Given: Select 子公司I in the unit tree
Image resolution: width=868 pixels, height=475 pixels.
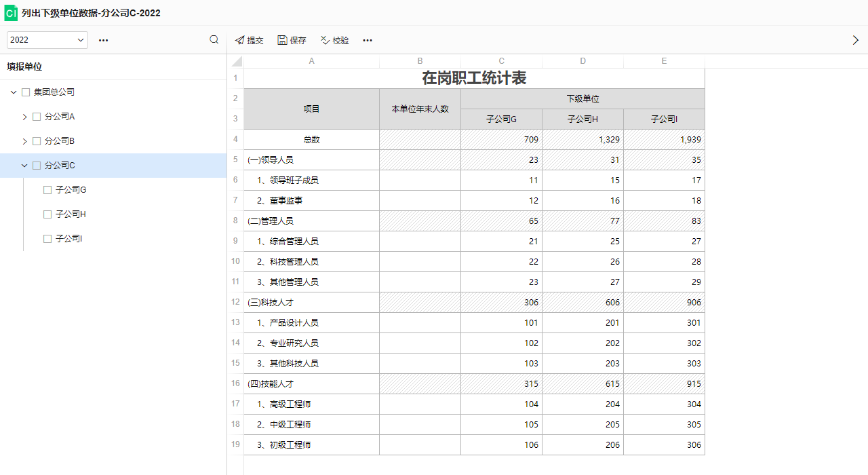Looking at the screenshot, I should (x=68, y=238).
